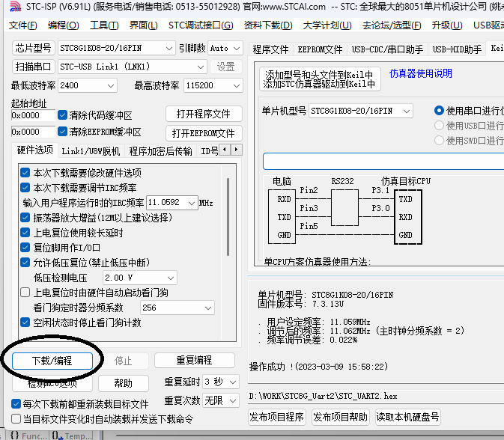Open 最高波特率 115200 dropdown
The height and width of the screenshot is (440, 504).
pos(213,85)
